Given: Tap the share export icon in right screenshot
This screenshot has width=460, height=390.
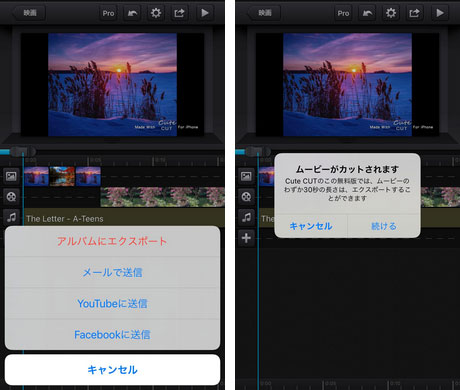Looking at the screenshot, I should [x=414, y=13].
